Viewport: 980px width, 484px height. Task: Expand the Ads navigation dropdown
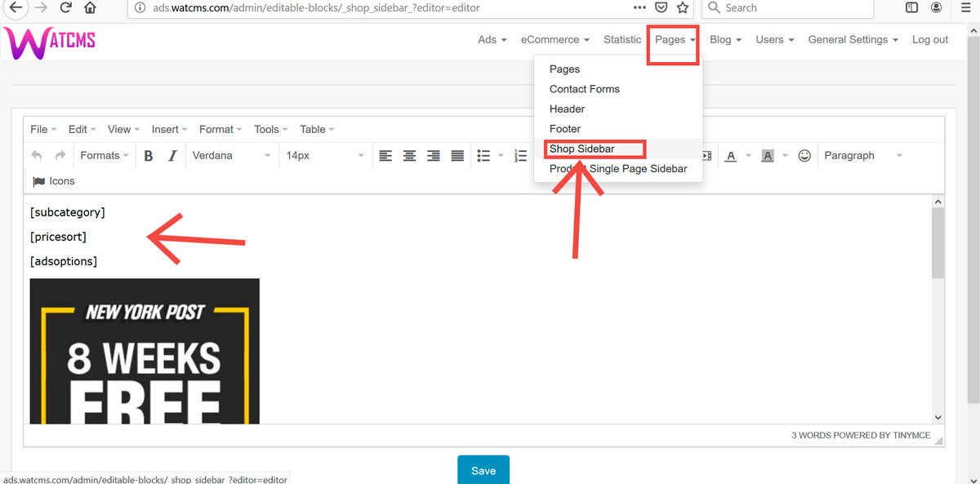(492, 39)
